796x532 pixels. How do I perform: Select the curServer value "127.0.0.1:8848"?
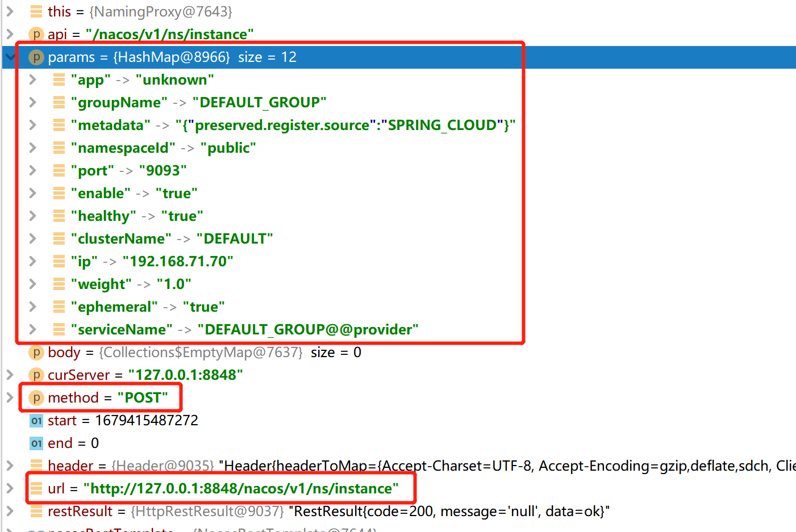186,375
